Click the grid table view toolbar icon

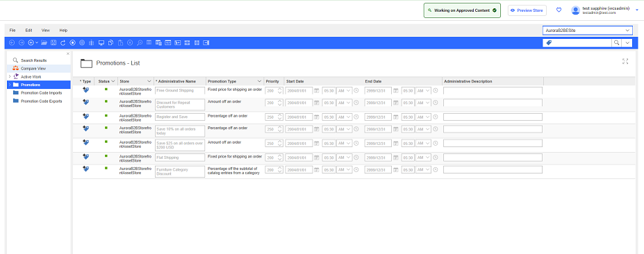point(149,42)
